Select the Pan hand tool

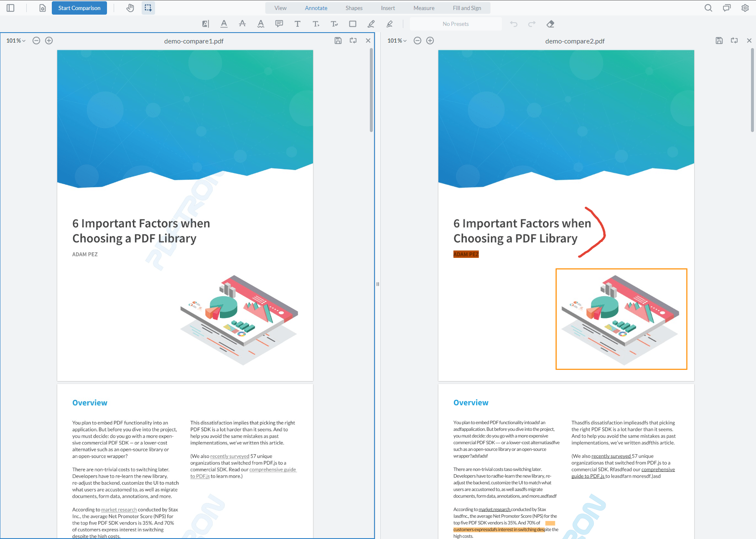[x=130, y=8]
